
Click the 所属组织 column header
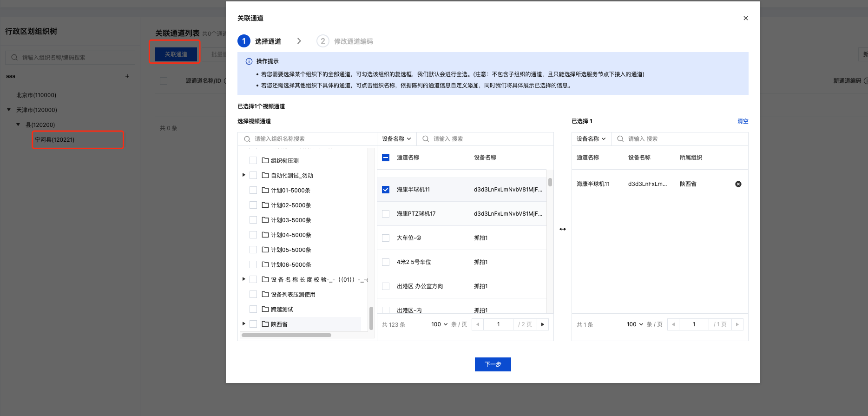point(691,158)
